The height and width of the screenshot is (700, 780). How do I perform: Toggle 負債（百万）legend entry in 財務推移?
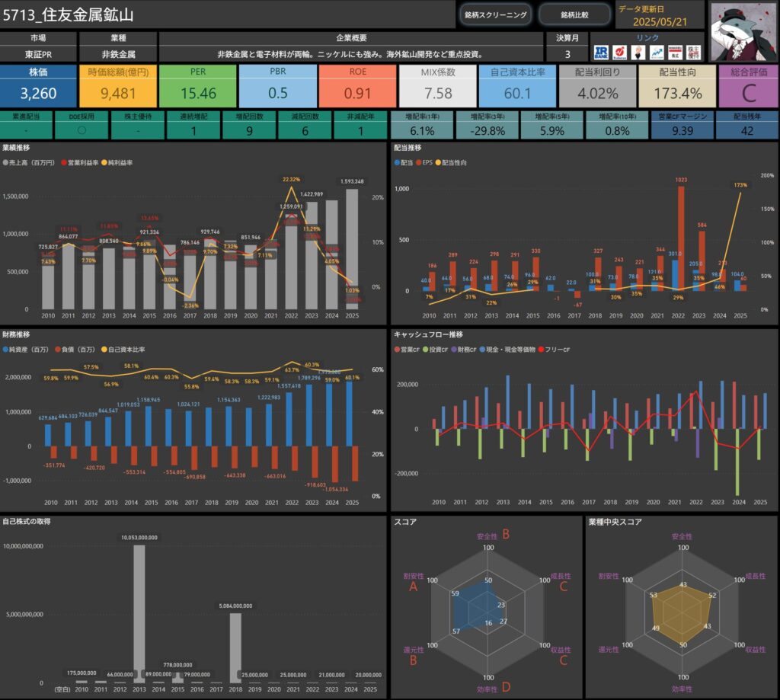pyautogui.click(x=77, y=350)
